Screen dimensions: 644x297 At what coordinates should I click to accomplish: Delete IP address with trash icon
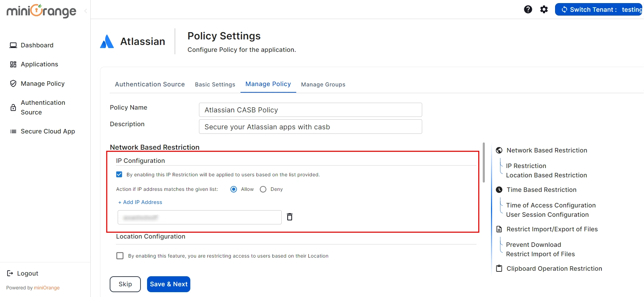(290, 217)
